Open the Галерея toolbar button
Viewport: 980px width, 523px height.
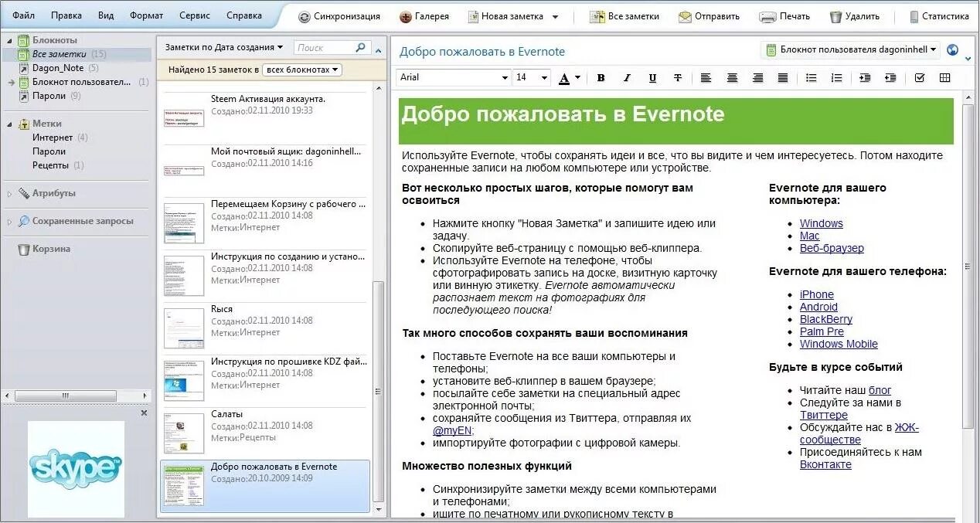coord(424,16)
